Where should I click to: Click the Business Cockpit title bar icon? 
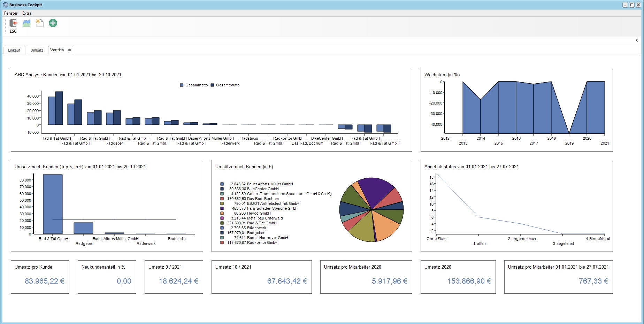5,5
